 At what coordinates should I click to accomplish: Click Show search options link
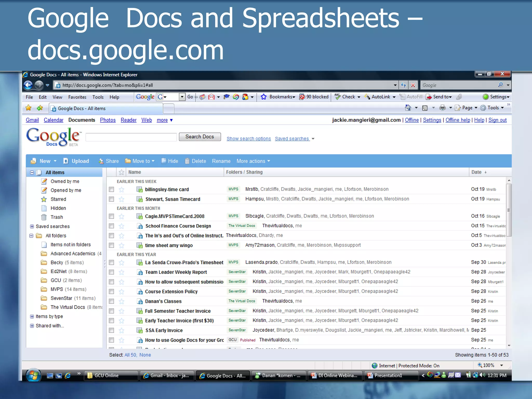coord(249,139)
